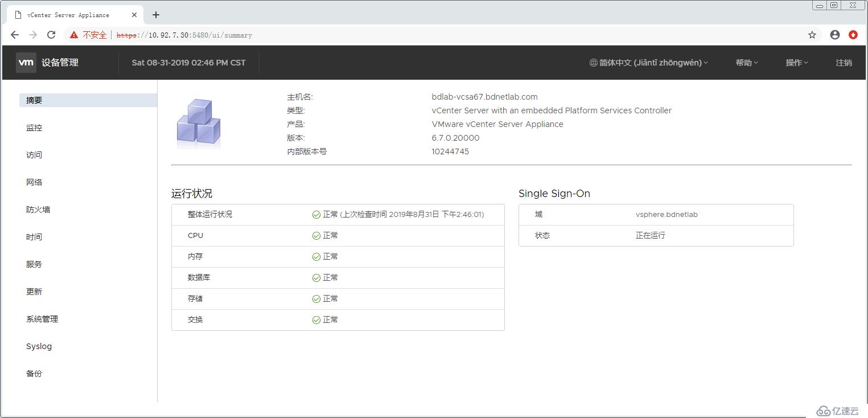Image resolution: width=868 pixels, height=418 pixels.
Task: Reload the page with refresh icon
Action: pyautogui.click(x=51, y=35)
